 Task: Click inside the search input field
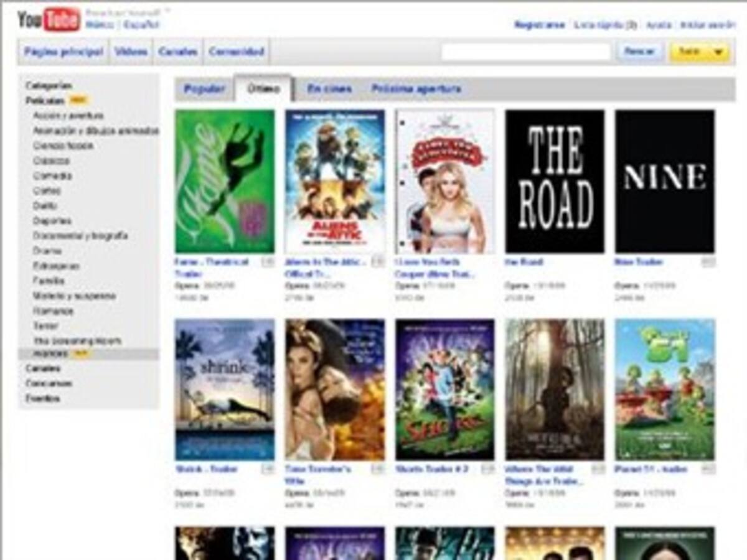click(526, 52)
